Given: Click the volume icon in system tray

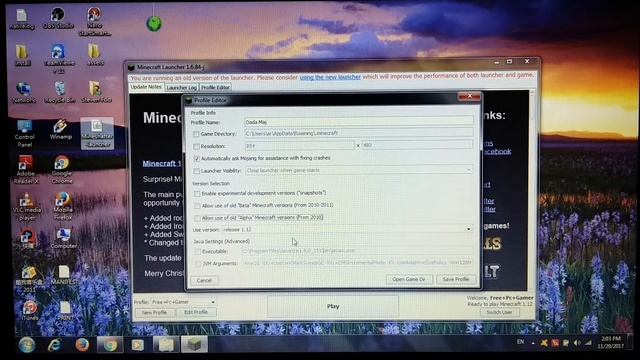Looking at the screenshot, I should coord(577,343).
